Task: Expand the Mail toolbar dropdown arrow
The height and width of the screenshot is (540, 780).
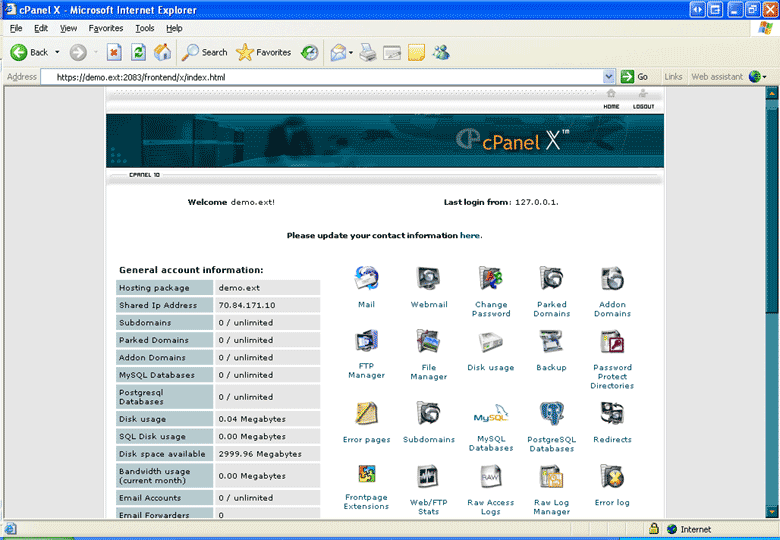Action: pyautogui.click(x=351, y=52)
